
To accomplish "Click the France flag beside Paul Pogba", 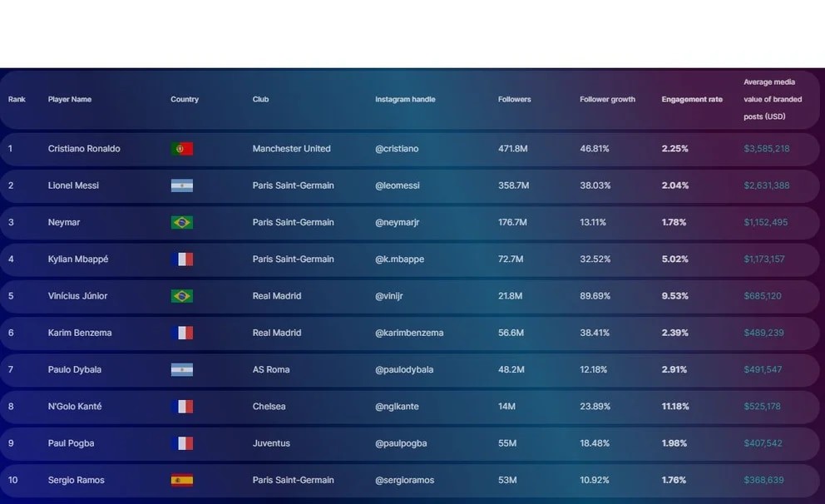I will pyautogui.click(x=181, y=443).
